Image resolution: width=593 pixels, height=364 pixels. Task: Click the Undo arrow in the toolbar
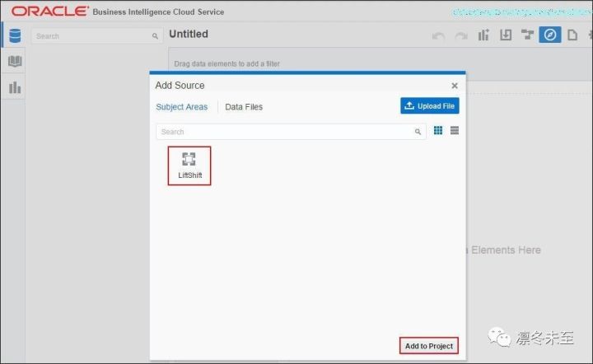[x=438, y=36]
